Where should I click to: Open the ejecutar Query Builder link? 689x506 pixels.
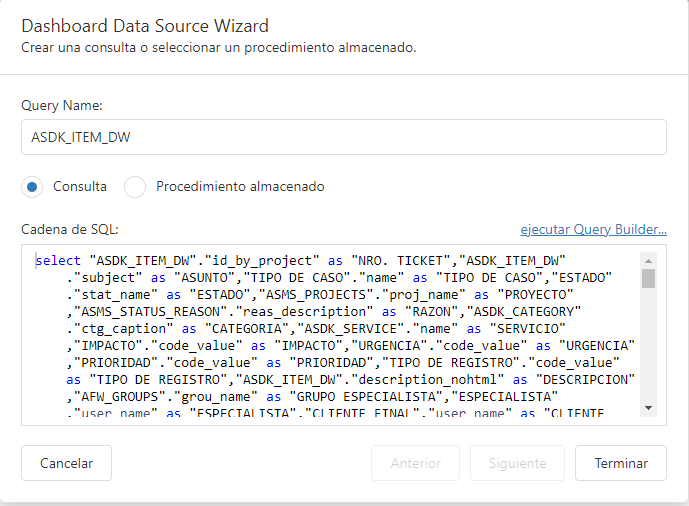593,229
